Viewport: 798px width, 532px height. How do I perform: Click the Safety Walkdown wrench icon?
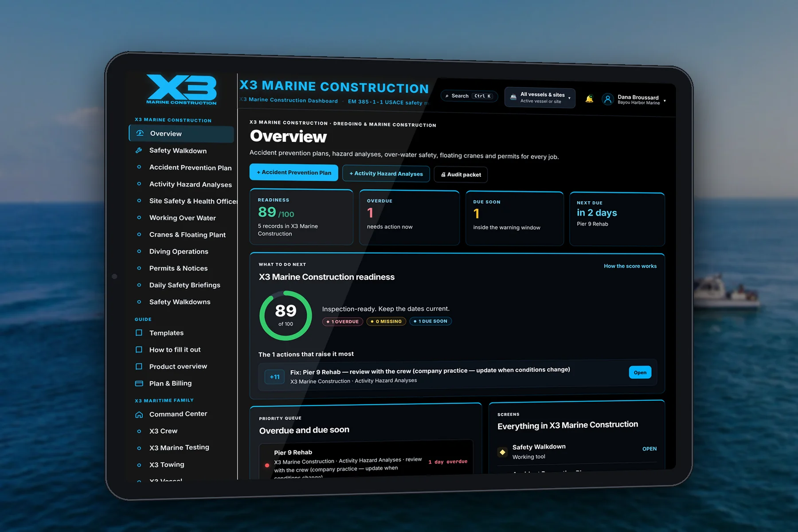[x=139, y=150]
